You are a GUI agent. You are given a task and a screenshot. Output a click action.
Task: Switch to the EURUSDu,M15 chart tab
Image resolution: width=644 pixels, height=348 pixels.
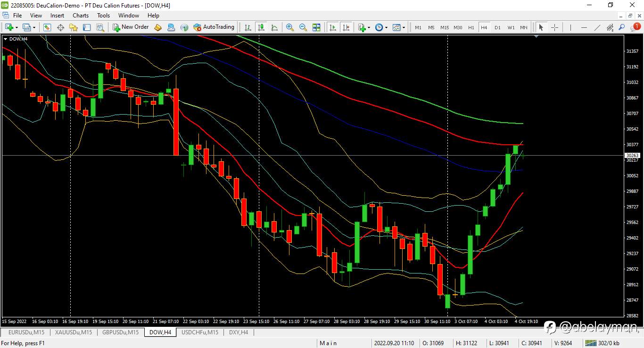pos(26,332)
